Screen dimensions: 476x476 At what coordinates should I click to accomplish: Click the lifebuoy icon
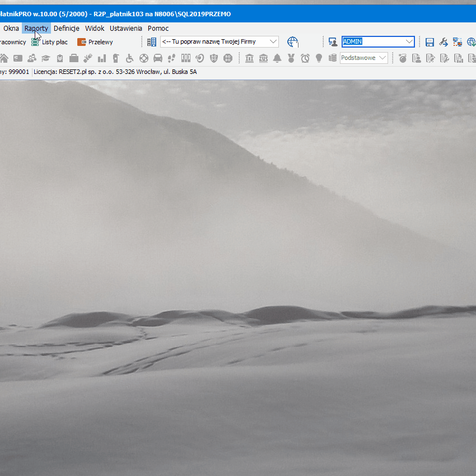tap(144, 58)
